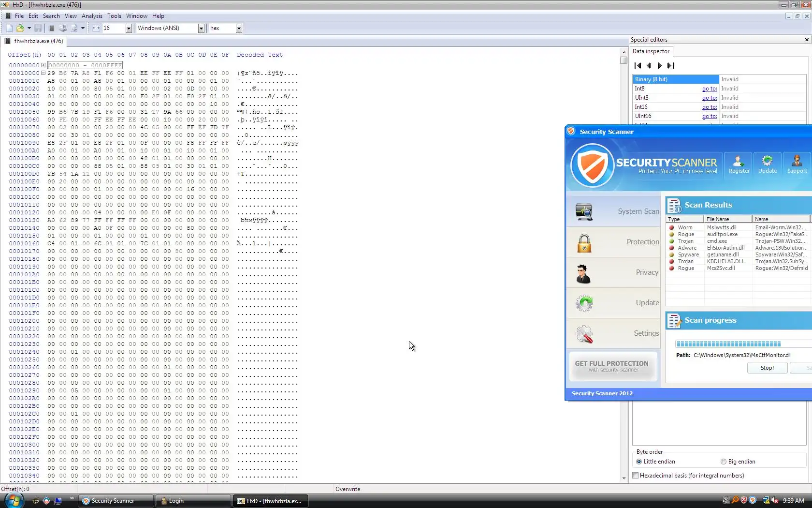Image resolution: width=812 pixels, height=508 pixels.
Task: Open dropdown arrow beside Open file icon
Action: (x=29, y=28)
